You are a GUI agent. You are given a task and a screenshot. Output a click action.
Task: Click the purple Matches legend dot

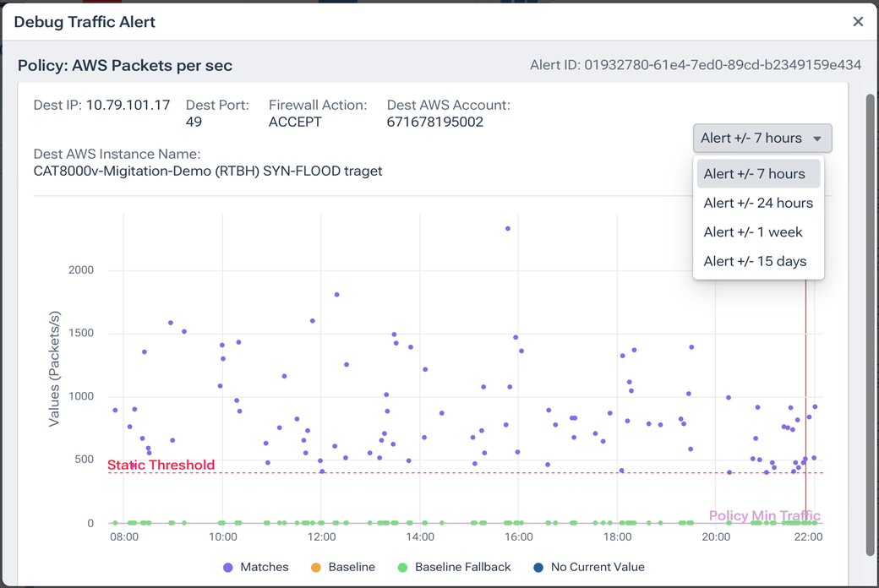click(x=230, y=567)
